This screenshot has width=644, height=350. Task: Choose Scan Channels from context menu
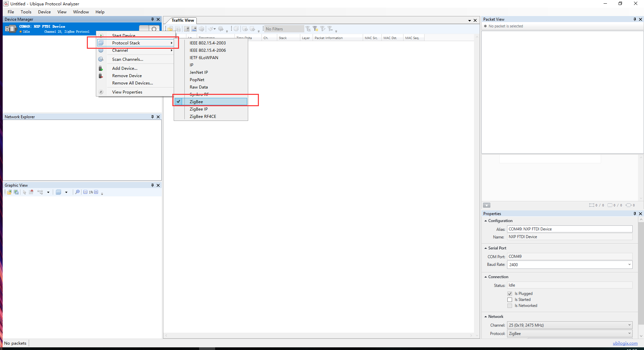pyautogui.click(x=128, y=59)
